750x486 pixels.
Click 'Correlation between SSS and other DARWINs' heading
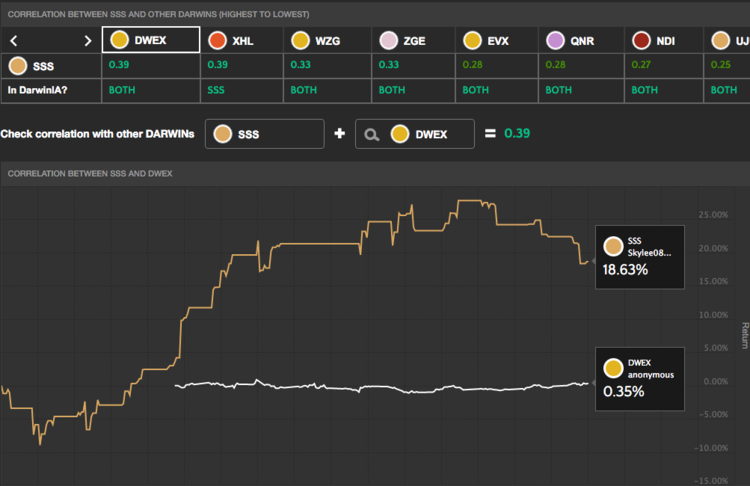click(x=158, y=14)
